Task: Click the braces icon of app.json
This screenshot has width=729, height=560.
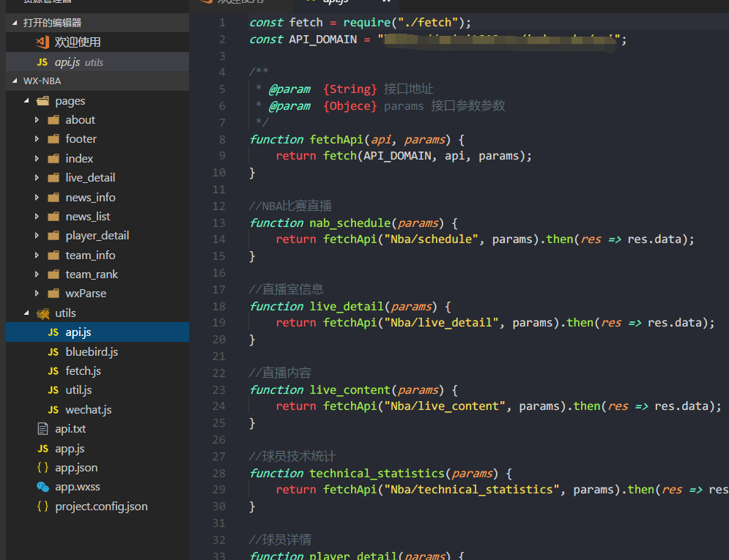Action: (42, 468)
